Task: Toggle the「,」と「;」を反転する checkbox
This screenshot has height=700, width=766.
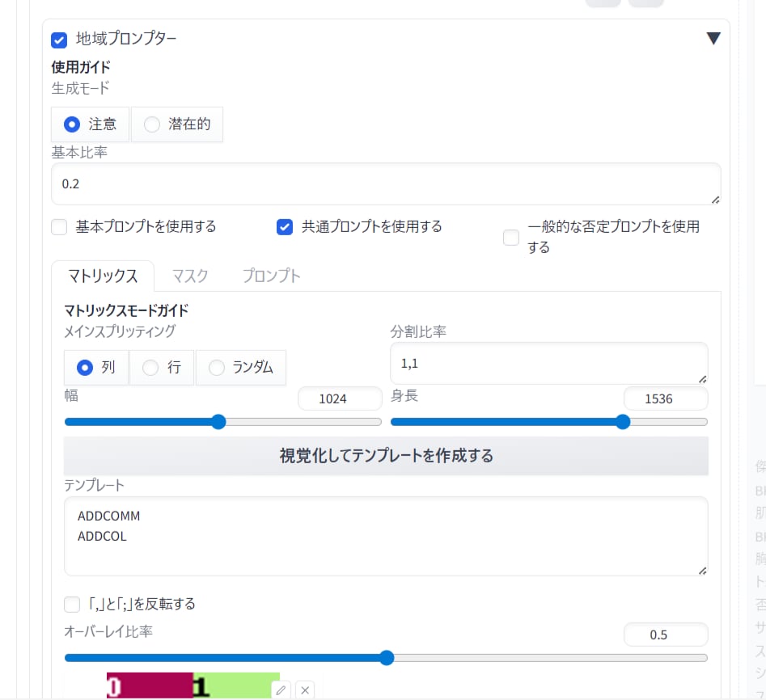Action: pyautogui.click(x=72, y=604)
